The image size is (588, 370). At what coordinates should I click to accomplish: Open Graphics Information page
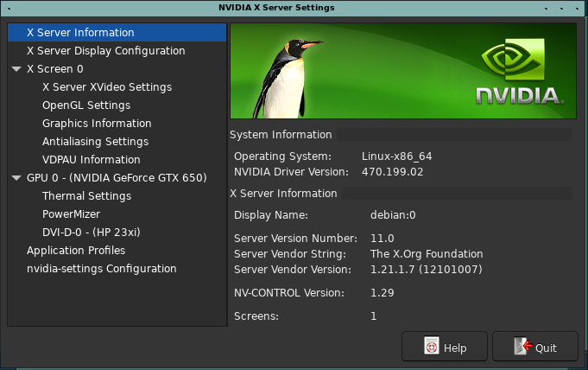(97, 124)
